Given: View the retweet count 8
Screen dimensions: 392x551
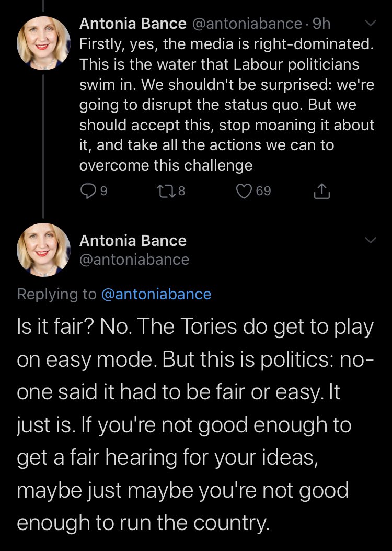Looking at the screenshot, I should 181,191.
